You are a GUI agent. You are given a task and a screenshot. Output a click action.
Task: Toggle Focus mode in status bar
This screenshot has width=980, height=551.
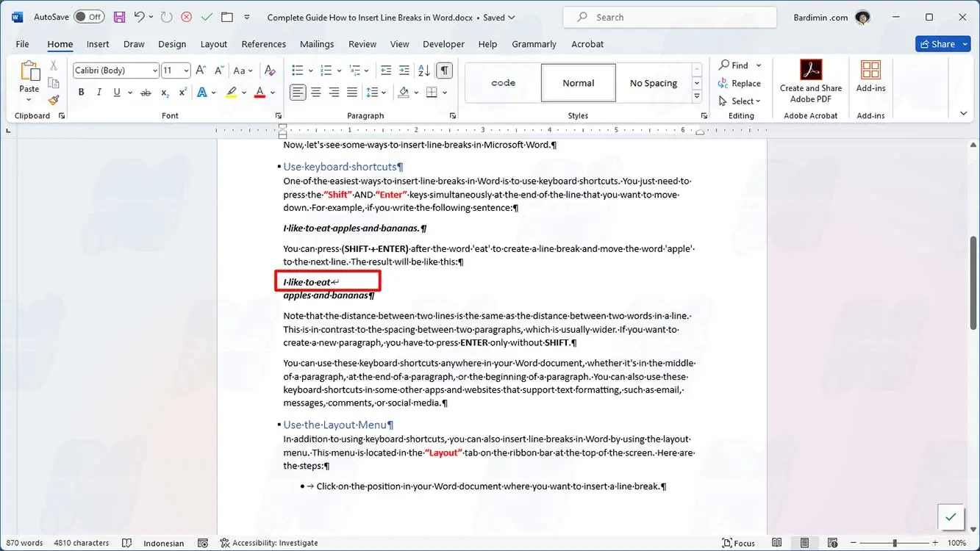[x=738, y=543]
